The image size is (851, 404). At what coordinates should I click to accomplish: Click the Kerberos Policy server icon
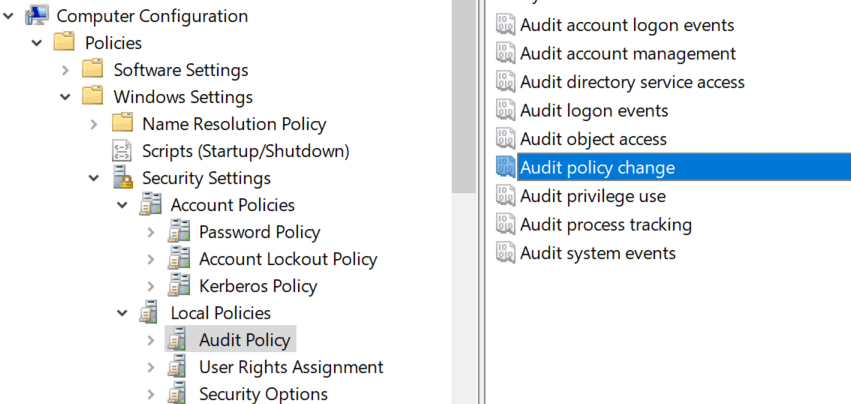[x=179, y=286]
